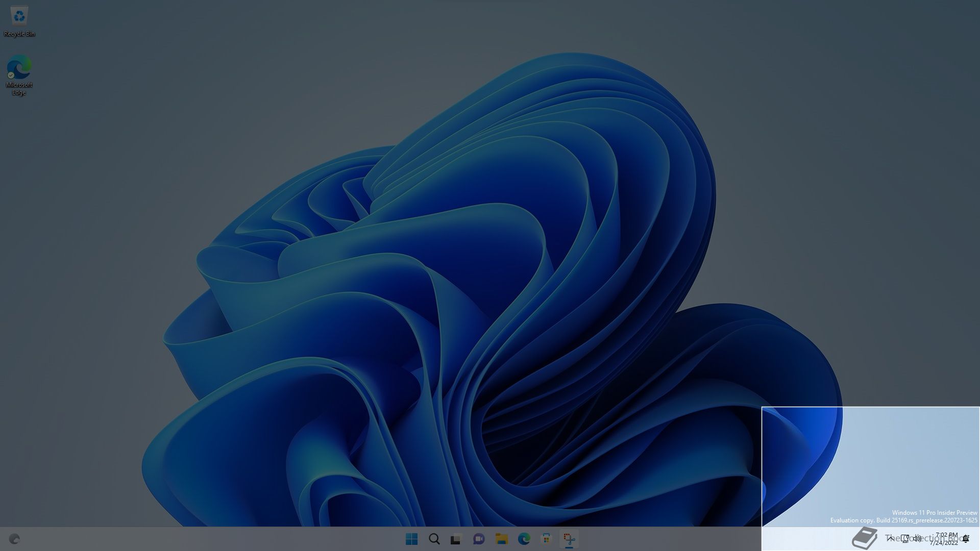This screenshot has height=551, width=980.
Task: Expand the hidden tray icons chevron
Action: pos(891,538)
